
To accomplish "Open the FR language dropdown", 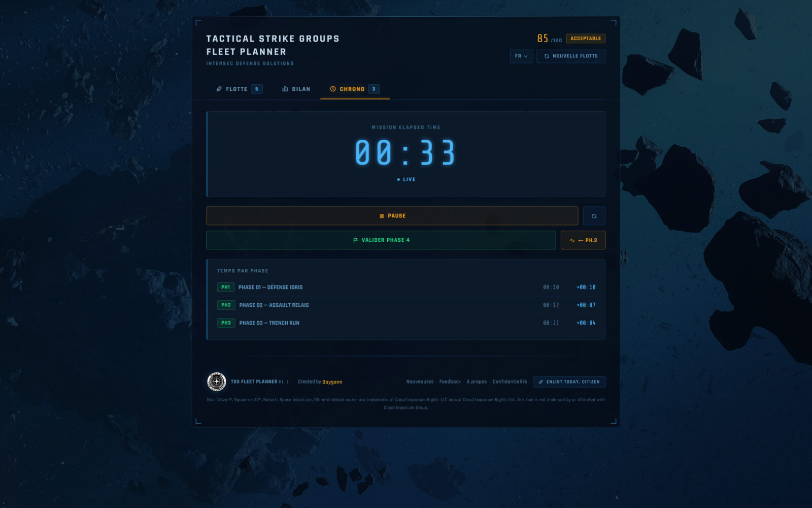I will 521,56.
